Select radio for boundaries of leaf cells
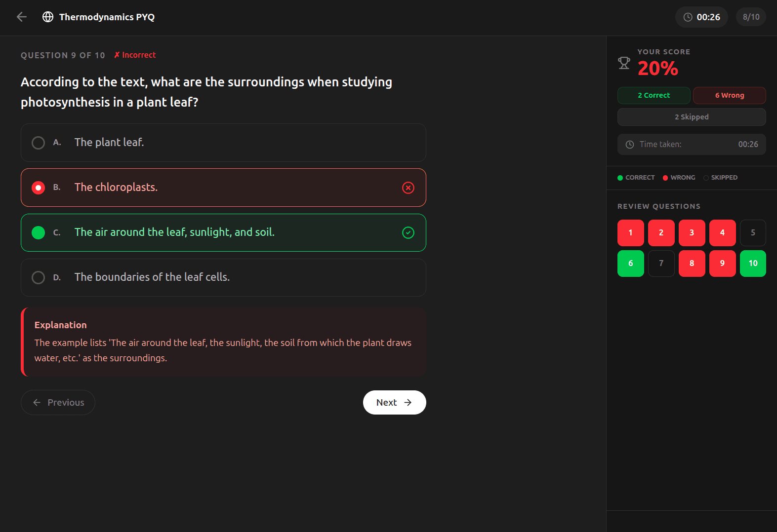This screenshot has width=777, height=532. click(x=38, y=277)
